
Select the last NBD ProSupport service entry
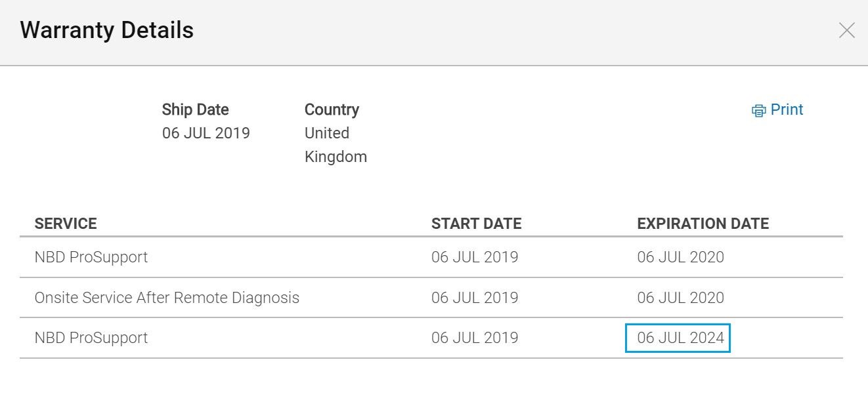coord(431,338)
